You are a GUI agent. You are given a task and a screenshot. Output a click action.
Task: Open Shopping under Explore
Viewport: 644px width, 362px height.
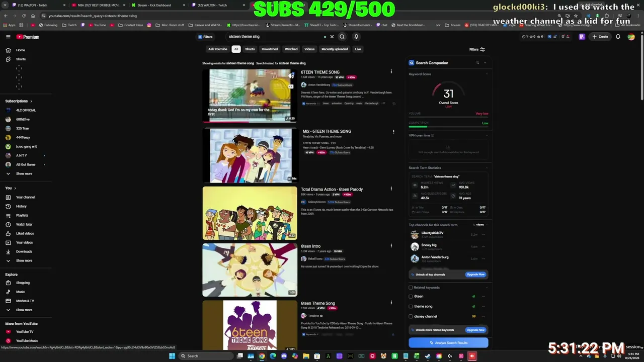(x=23, y=283)
